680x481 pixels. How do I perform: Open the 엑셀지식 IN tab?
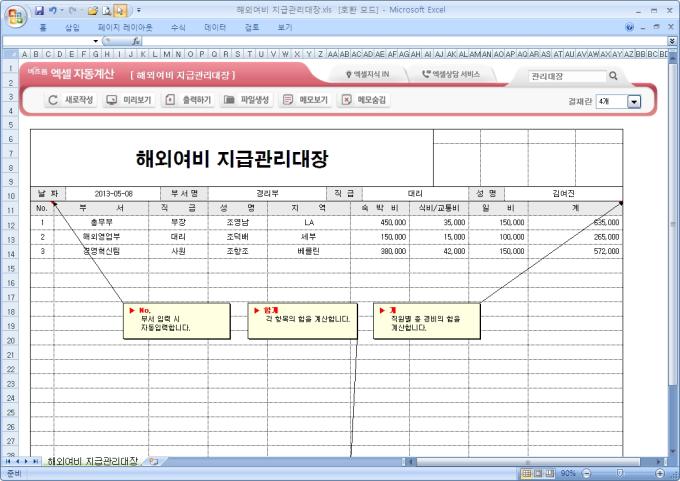[367, 75]
